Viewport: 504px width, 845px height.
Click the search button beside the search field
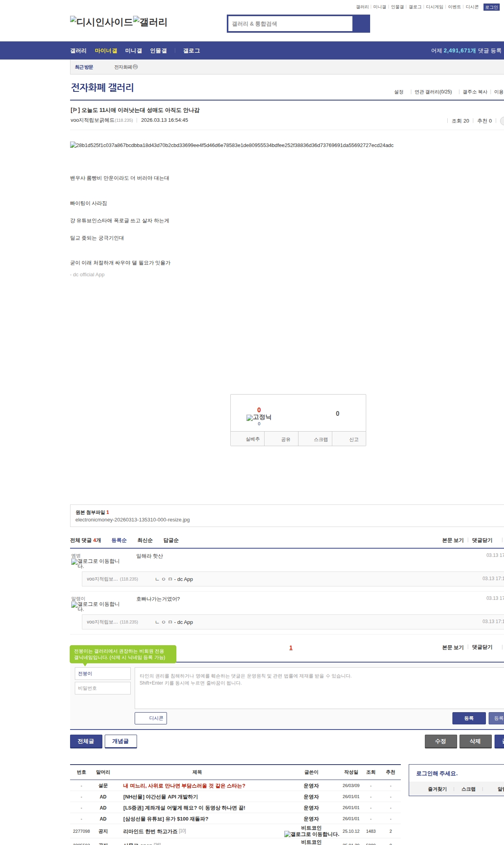[361, 24]
